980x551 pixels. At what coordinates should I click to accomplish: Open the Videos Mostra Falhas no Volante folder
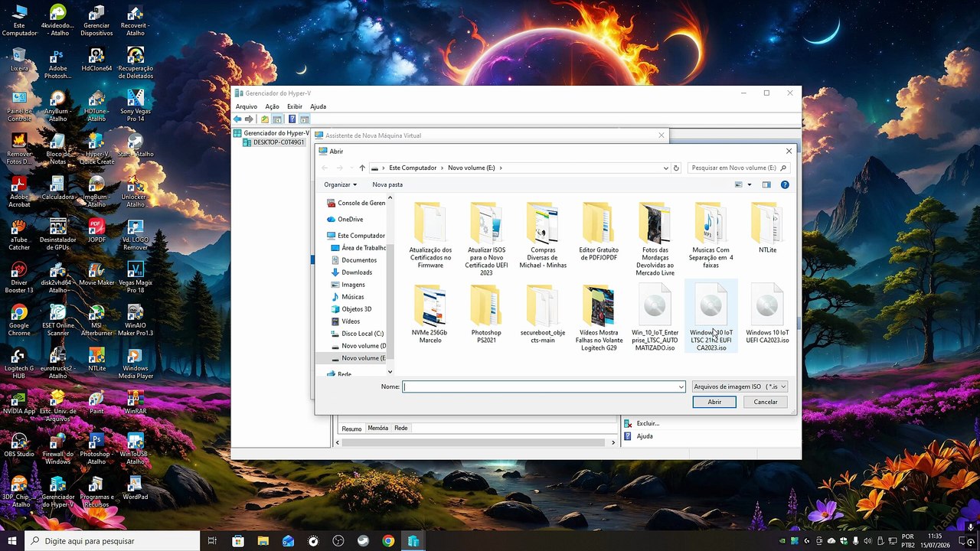[x=599, y=318]
